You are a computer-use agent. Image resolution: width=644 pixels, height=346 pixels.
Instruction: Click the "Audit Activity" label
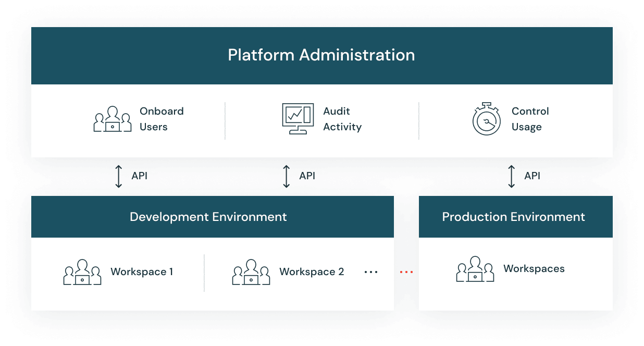[x=342, y=119]
